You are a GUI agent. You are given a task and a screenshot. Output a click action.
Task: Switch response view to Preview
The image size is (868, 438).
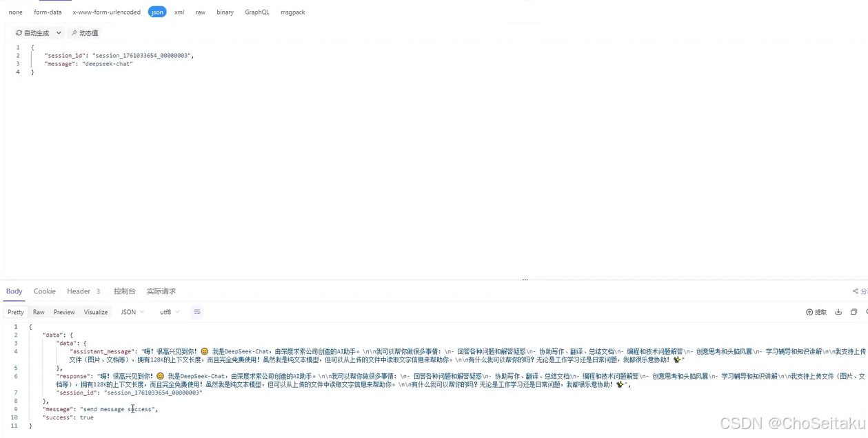(x=64, y=312)
